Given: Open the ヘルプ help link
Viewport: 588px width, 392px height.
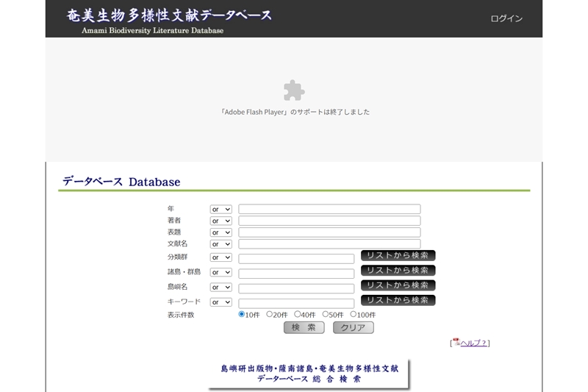Looking at the screenshot, I should coord(473,343).
